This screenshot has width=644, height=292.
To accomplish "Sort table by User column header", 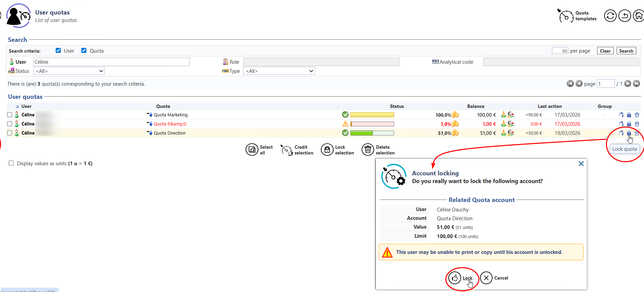I will click(26, 106).
